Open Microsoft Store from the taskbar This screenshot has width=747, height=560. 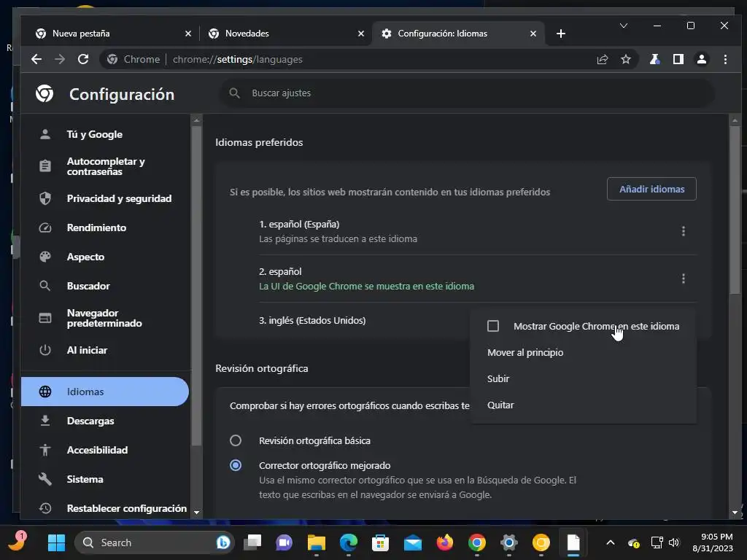380,542
